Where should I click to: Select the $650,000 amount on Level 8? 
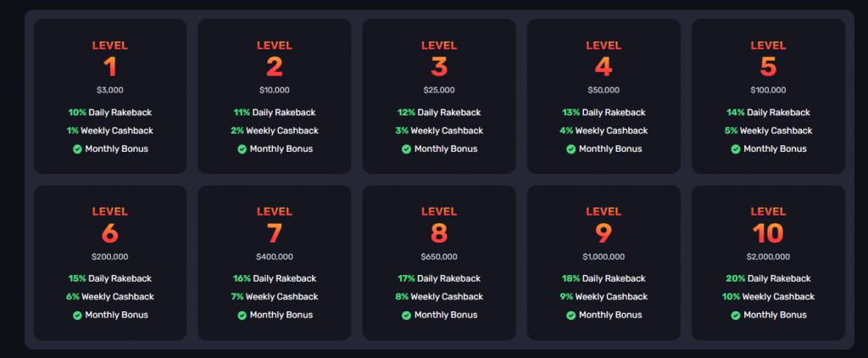click(439, 256)
